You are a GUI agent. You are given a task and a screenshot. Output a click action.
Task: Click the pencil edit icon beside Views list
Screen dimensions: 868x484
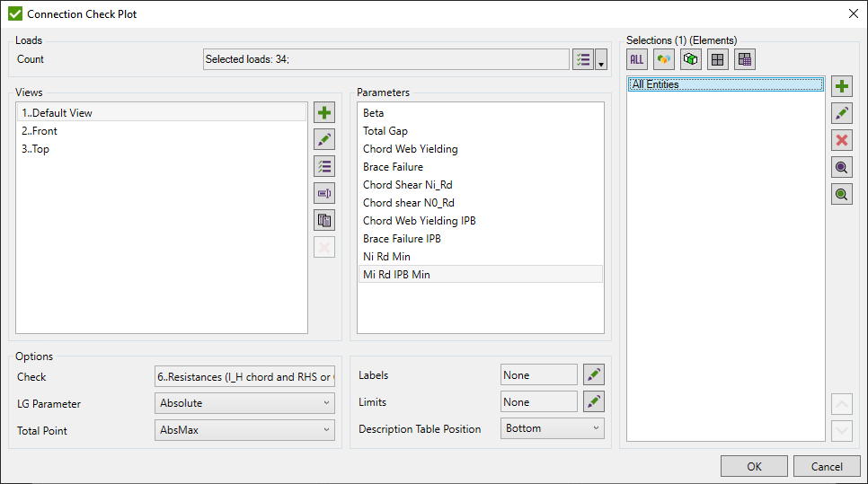point(324,140)
